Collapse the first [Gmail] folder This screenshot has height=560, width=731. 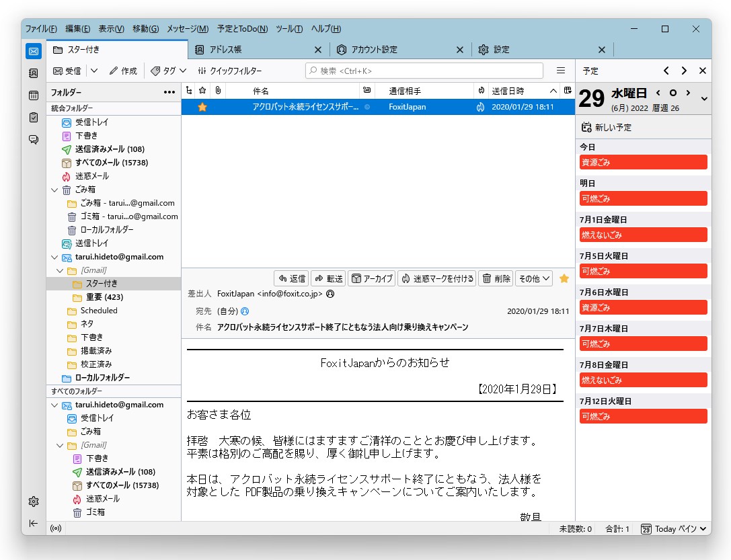coord(60,271)
